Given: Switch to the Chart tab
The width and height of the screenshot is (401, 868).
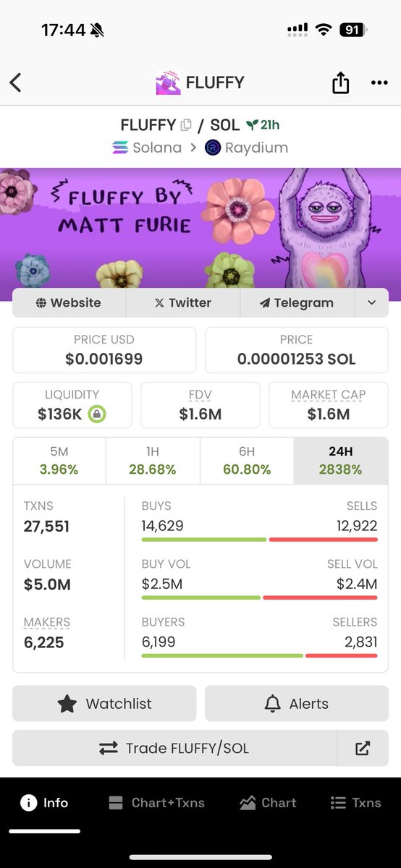Looking at the screenshot, I should coord(268,803).
